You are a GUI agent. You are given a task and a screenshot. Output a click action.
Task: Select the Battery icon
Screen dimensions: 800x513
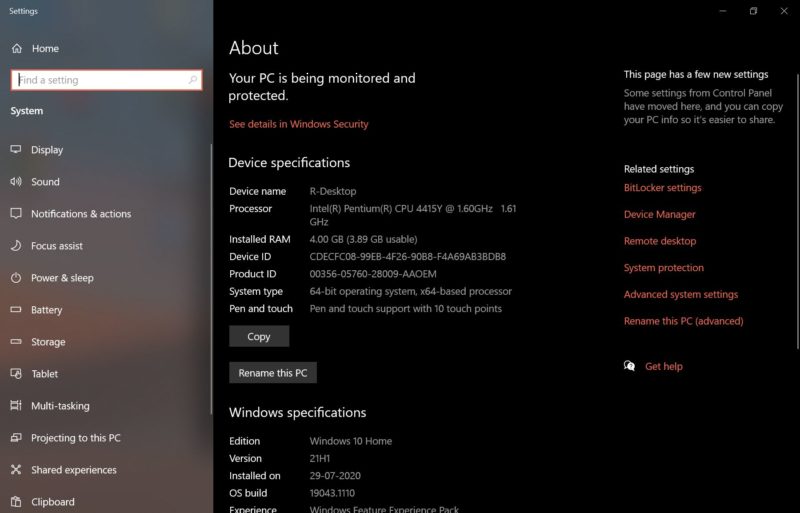(x=16, y=309)
